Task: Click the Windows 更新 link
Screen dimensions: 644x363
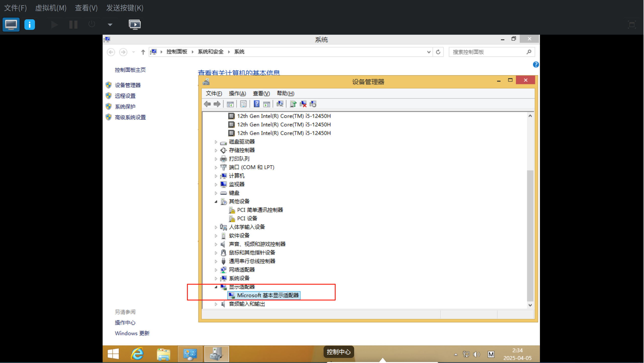Action: coord(132,333)
